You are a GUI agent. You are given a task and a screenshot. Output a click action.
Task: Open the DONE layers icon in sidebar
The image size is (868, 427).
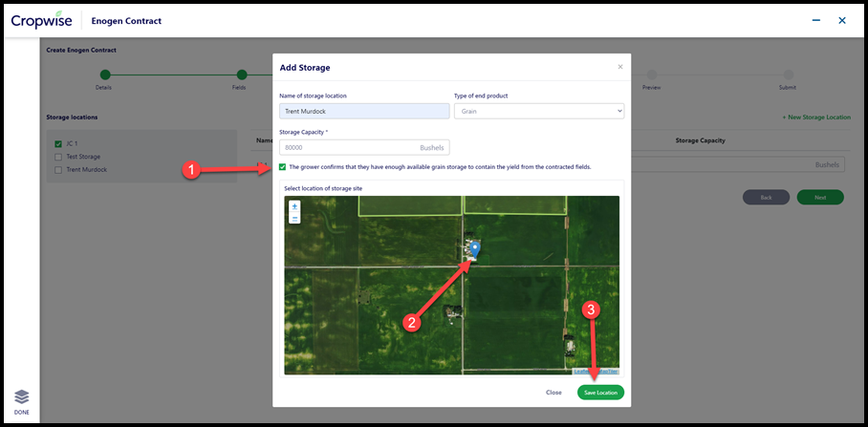coord(22,396)
